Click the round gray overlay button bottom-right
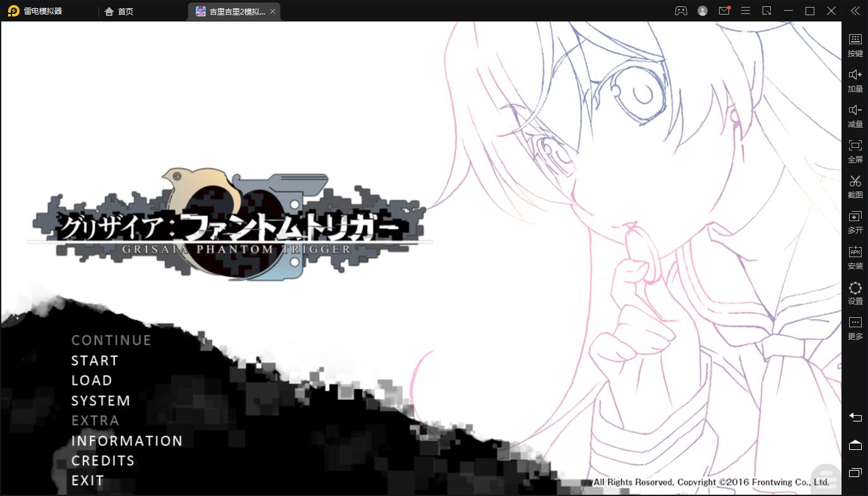This screenshot has width=868, height=496. coord(826,480)
